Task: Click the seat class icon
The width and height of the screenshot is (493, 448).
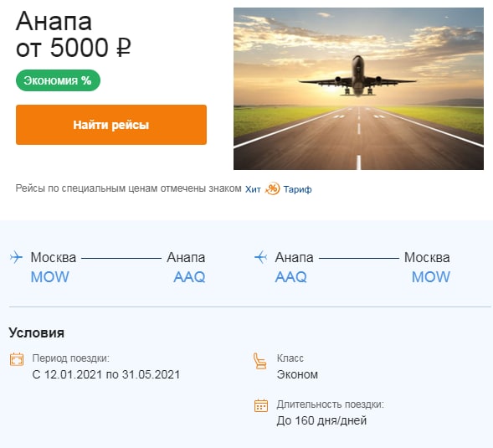Action: 260,361
